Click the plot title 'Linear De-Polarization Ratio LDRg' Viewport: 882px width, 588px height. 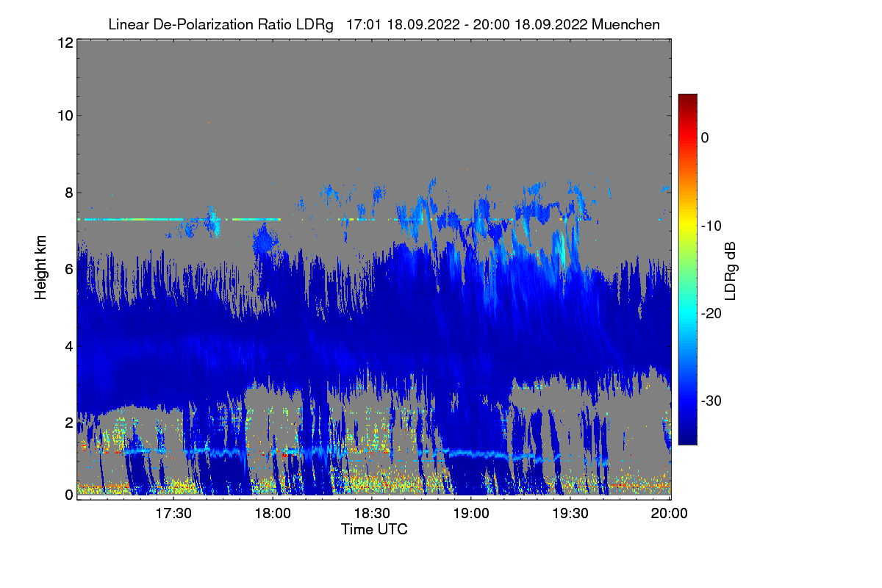coord(220,24)
